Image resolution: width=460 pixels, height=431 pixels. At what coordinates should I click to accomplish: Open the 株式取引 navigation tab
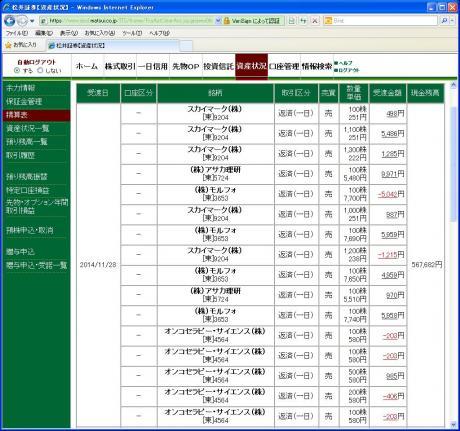120,66
